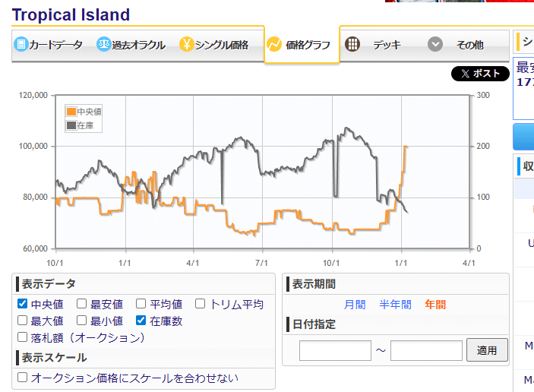
Task: Click the 表示スケール section heading
Action: pos(55,358)
